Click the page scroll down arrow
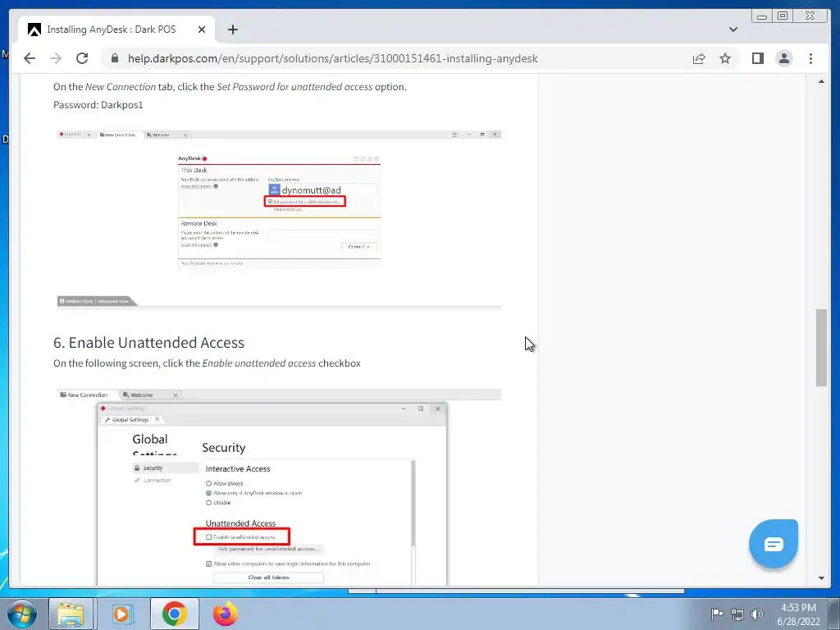 click(821, 577)
